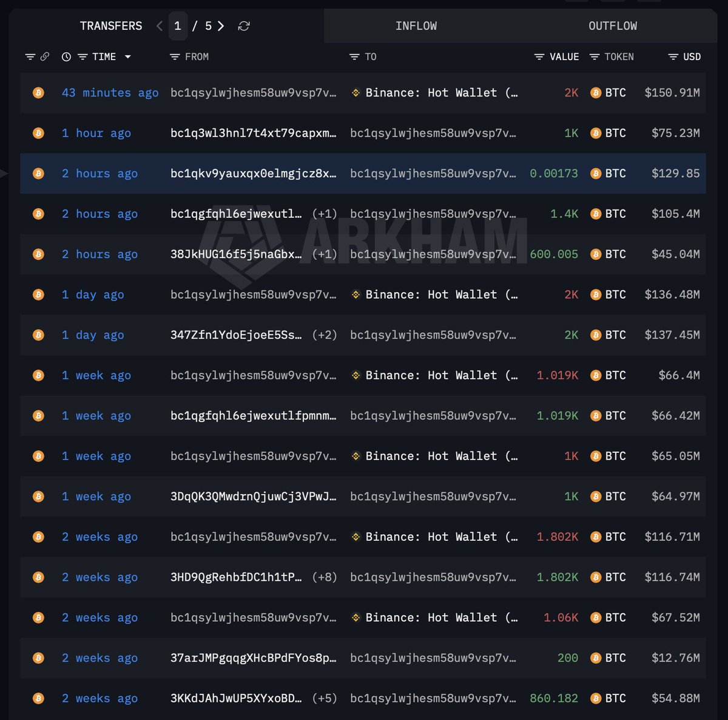
Task: Click the 0.00173 value cell
Action: click(554, 174)
